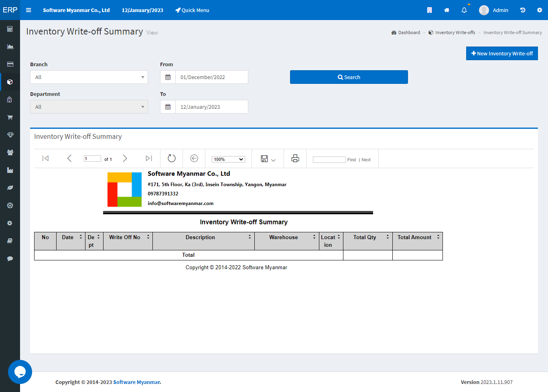The image size is (548, 392).
Task: Go to last report page
Action: 149,158
